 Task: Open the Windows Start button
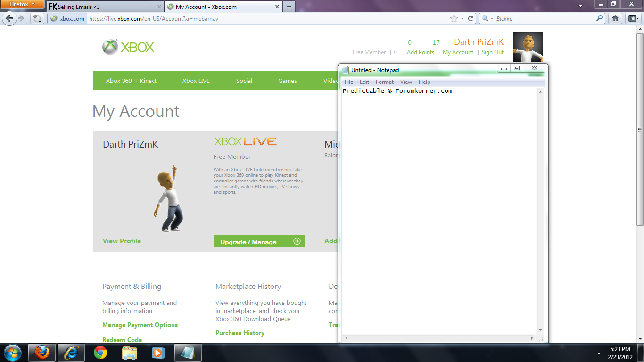pyautogui.click(x=12, y=353)
